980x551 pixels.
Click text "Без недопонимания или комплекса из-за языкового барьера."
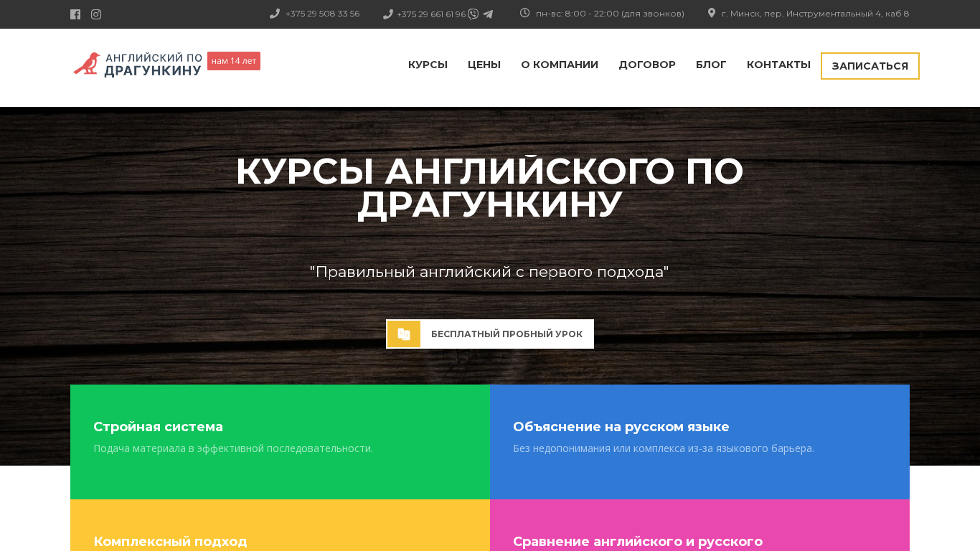(664, 448)
